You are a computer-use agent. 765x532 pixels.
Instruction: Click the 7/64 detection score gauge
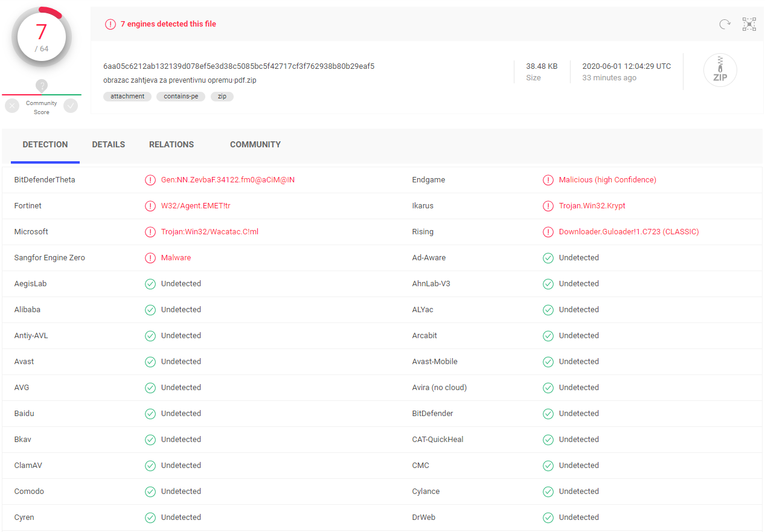click(x=42, y=37)
